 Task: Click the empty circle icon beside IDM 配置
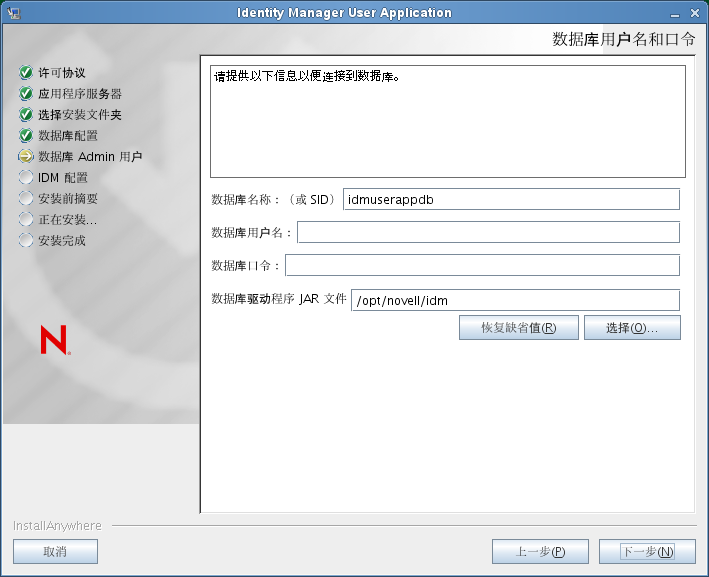point(26,177)
